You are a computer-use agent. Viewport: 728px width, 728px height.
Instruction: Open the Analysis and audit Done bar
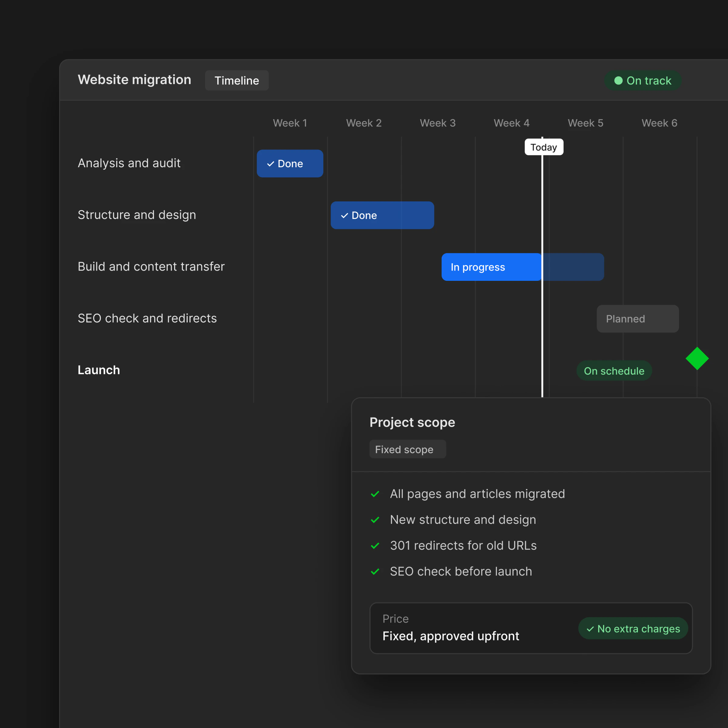point(290,163)
